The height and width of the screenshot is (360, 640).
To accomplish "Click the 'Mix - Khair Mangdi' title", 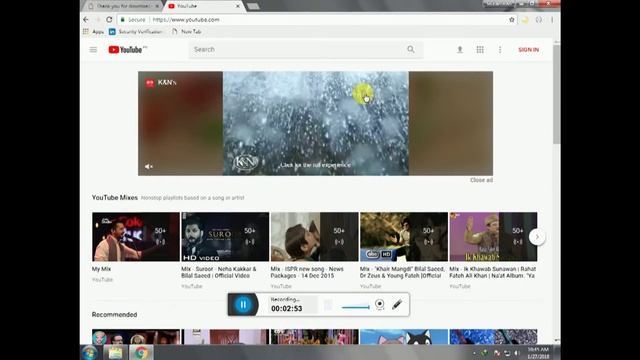I will (x=402, y=272).
